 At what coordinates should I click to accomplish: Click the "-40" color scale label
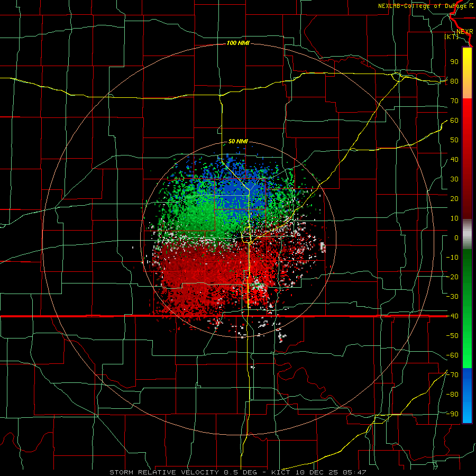452,316
